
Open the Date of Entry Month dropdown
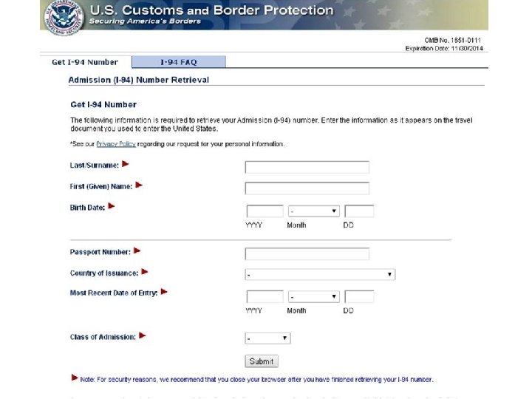click(314, 297)
